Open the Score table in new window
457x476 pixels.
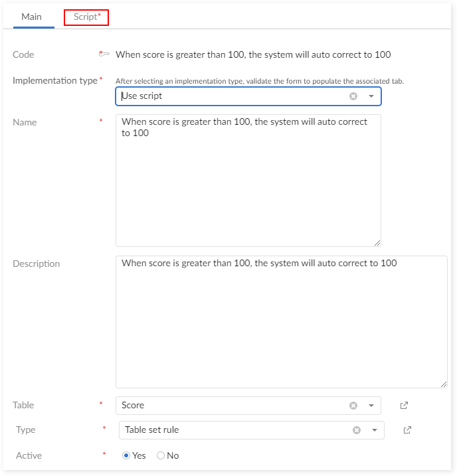tap(405, 406)
